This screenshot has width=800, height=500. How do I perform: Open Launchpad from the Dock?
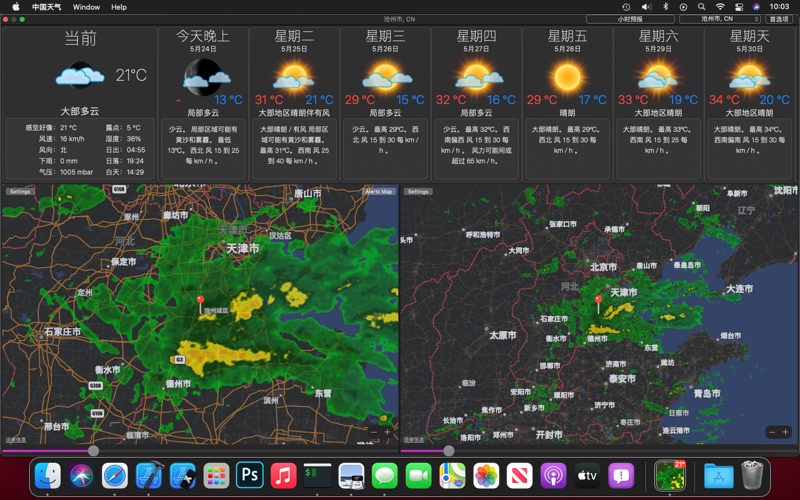coord(216,476)
